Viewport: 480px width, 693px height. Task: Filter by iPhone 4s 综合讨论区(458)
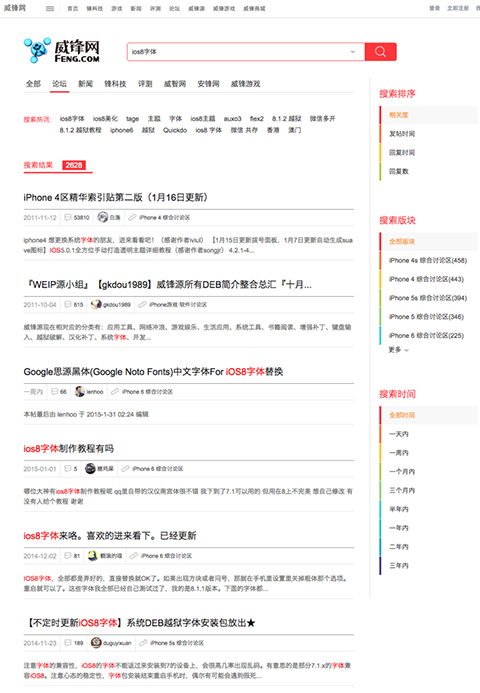point(428,260)
